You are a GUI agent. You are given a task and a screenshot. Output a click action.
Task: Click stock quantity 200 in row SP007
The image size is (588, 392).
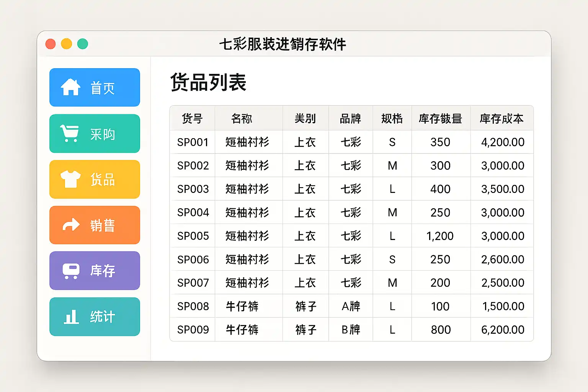pos(440,283)
